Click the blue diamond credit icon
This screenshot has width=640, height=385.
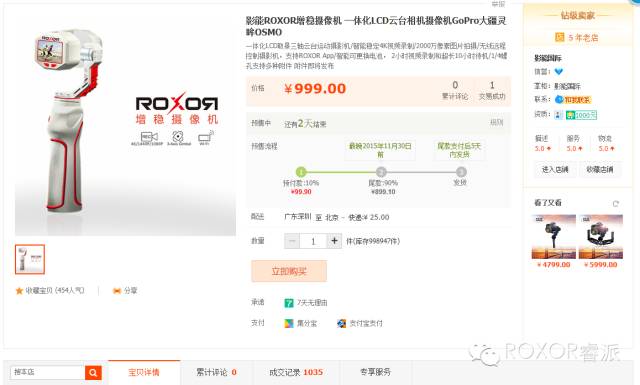[x=559, y=71]
